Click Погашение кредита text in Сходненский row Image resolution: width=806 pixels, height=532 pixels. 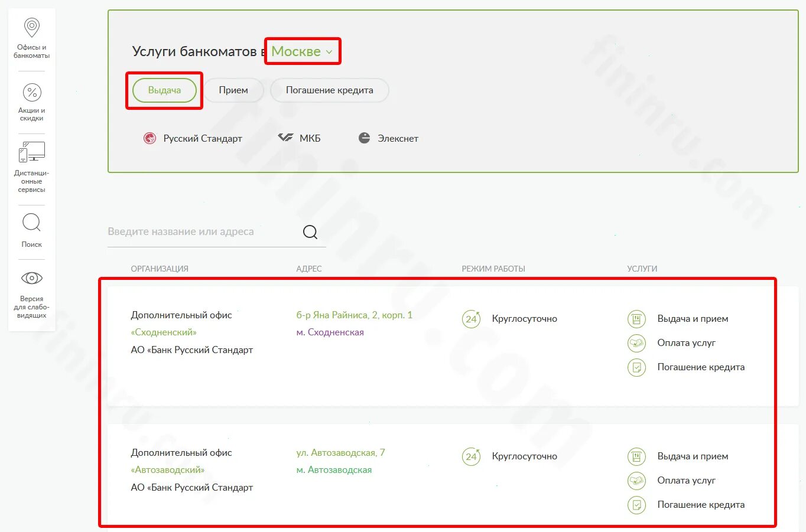701,367
